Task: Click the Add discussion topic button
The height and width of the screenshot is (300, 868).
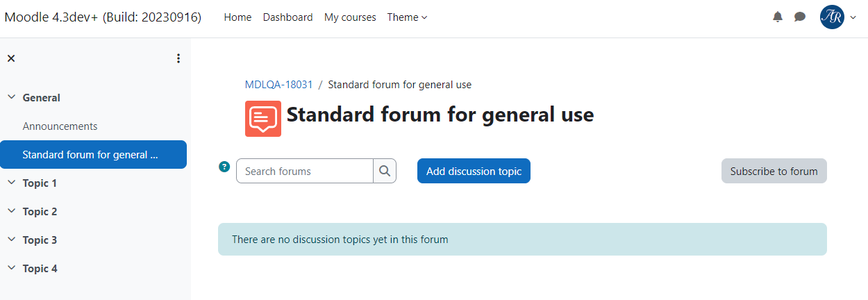Action: pyautogui.click(x=474, y=171)
